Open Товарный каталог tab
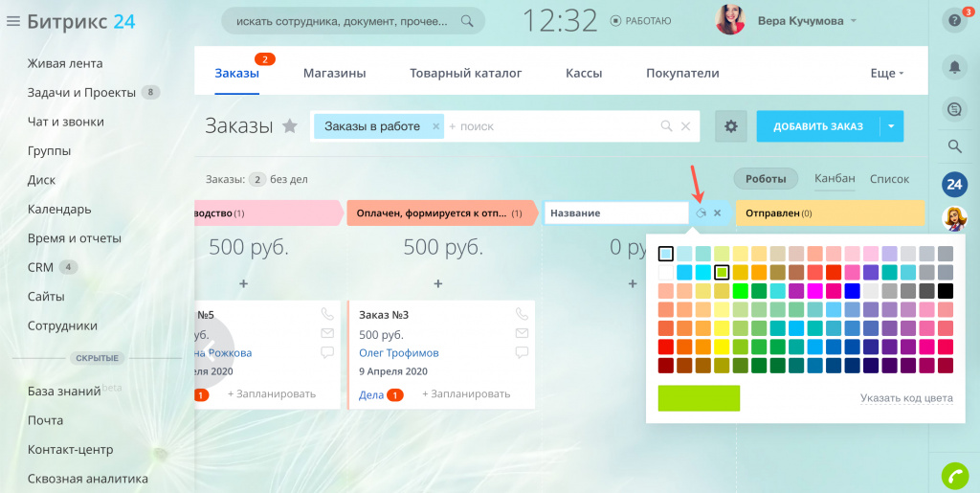Viewport: 980px width, 493px height. [466, 73]
